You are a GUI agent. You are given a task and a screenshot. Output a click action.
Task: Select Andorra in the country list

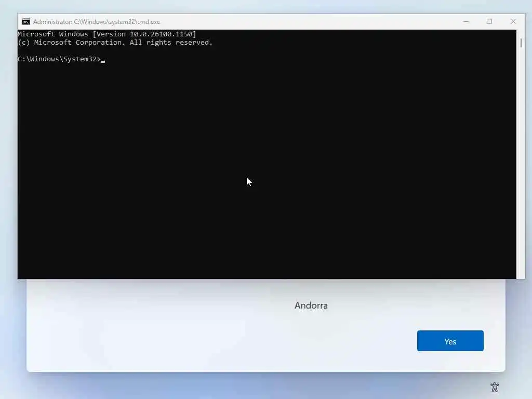pyautogui.click(x=311, y=305)
